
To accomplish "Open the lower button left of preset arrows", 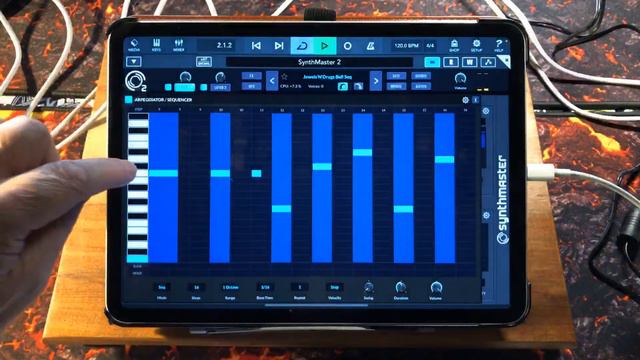I will click(x=251, y=86).
